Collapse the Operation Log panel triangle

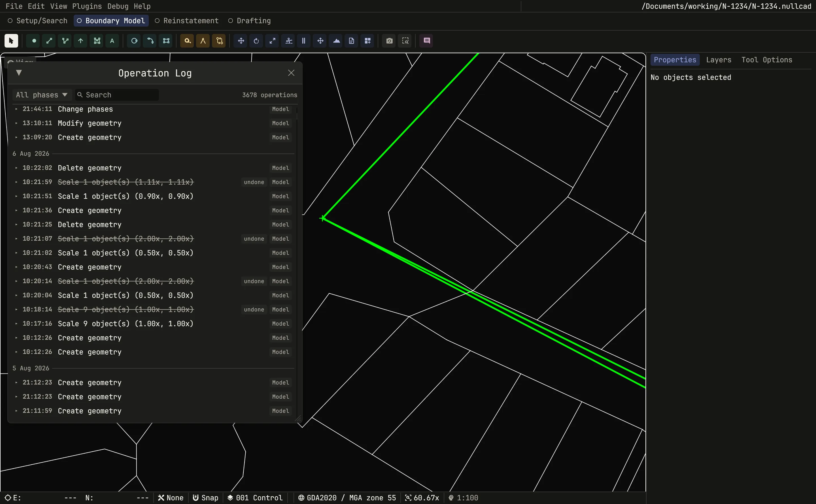pyautogui.click(x=19, y=73)
